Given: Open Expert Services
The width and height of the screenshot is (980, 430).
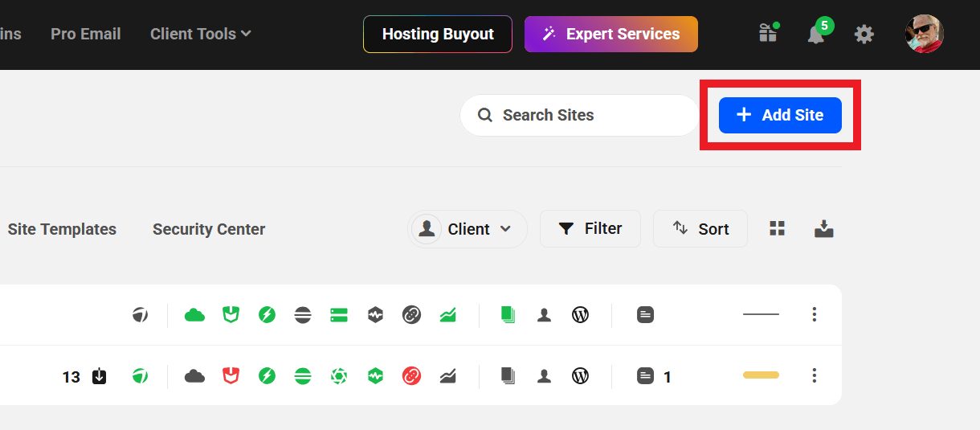Looking at the screenshot, I should coord(611,34).
